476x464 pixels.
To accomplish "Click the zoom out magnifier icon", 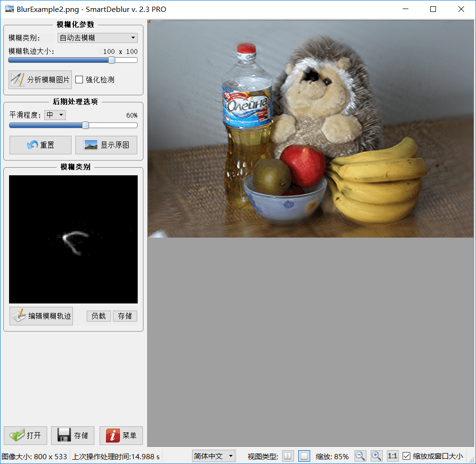I will click(360, 456).
